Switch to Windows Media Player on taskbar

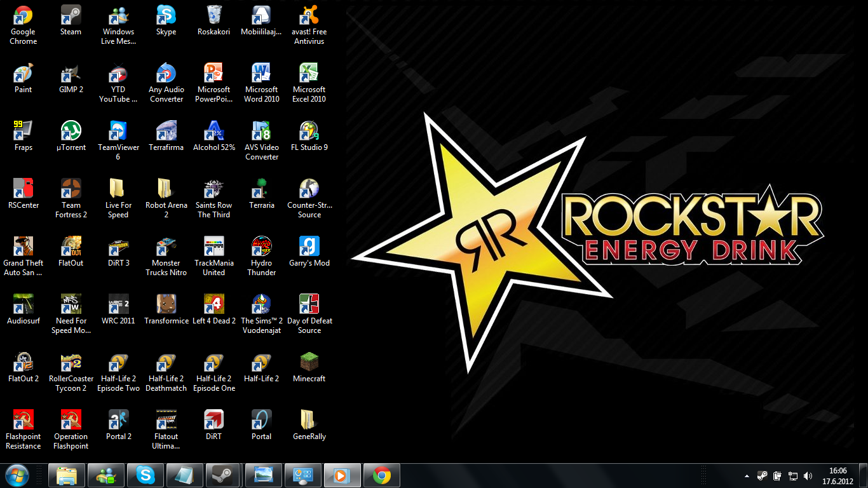tap(342, 475)
